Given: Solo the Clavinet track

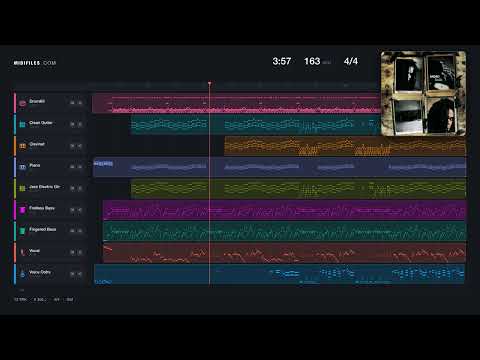Looking at the screenshot, I should (80, 146).
